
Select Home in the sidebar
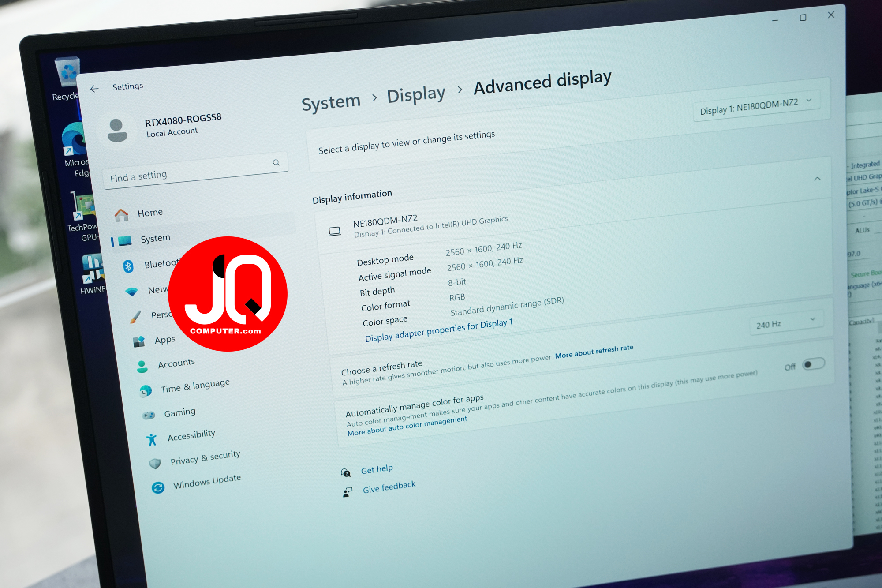tap(150, 213)
